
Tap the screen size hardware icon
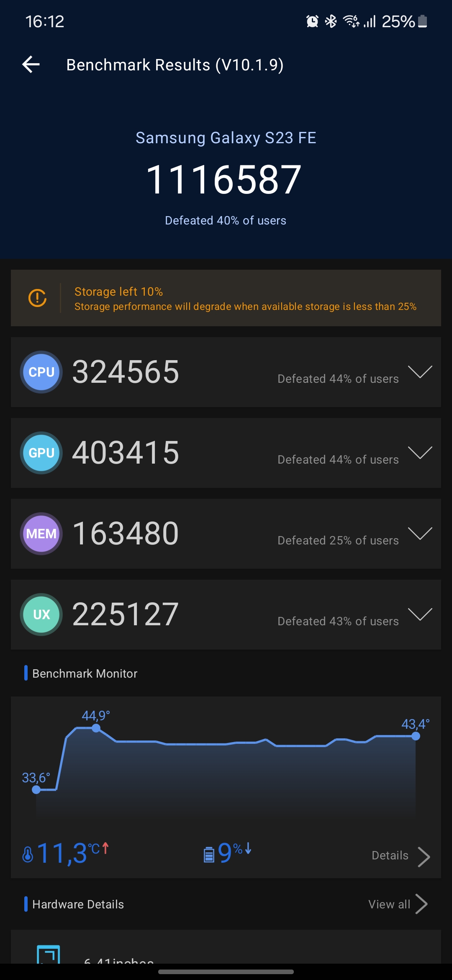[49, 954]
